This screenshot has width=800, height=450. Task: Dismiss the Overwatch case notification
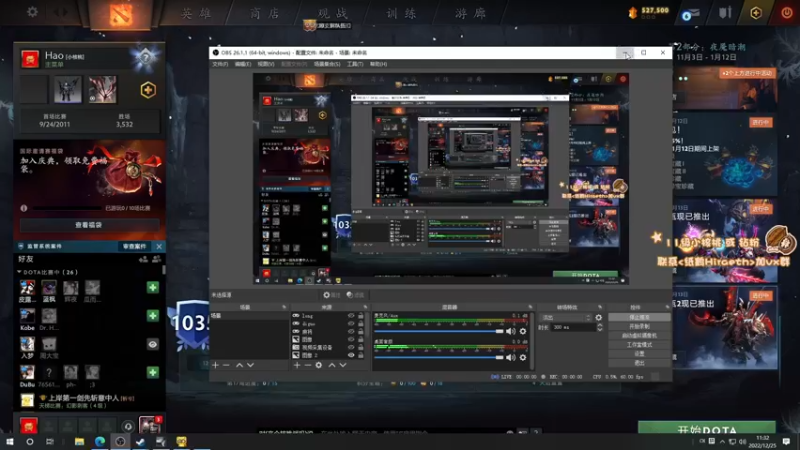click(x=159, y=246)
